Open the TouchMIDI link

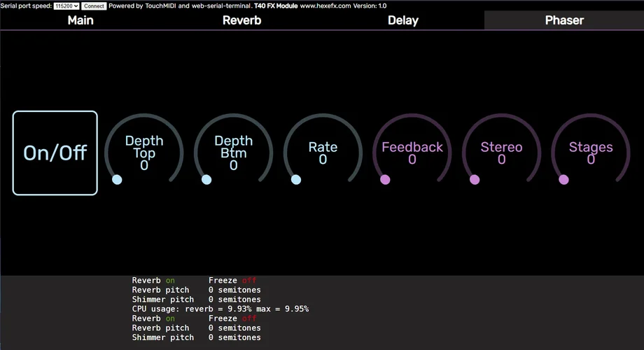pyautogui.click(x=160, y=6)
